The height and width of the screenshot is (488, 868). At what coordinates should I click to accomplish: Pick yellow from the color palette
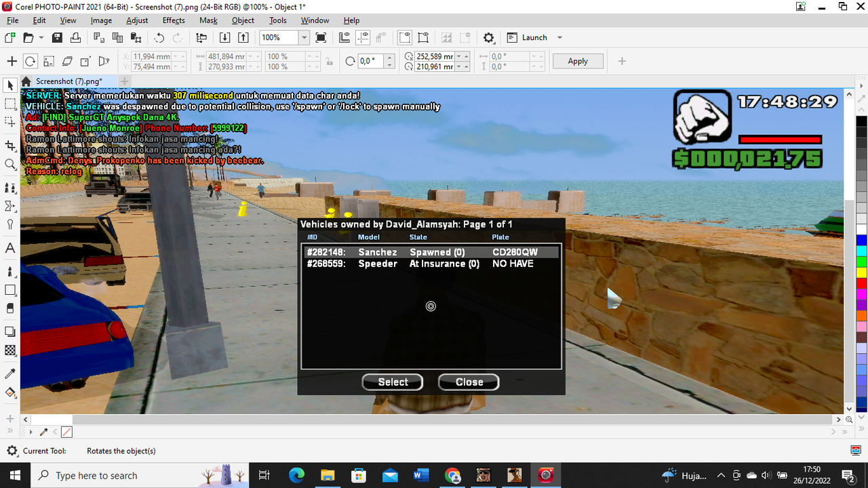(x=861, y=272)
